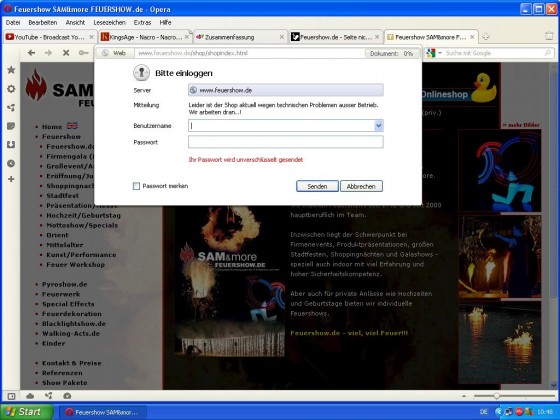Click the blue light performer thumbnail

pyautogui.click(x=500, y=170)
